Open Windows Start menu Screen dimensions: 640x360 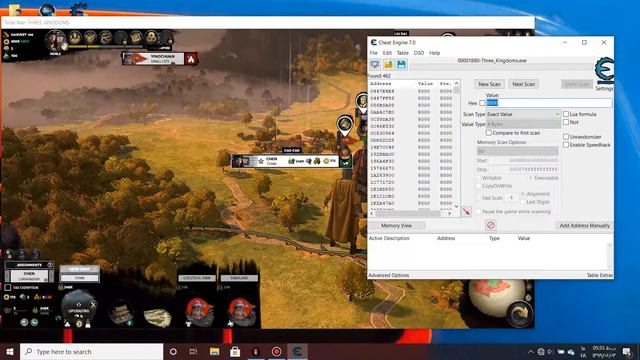(x=10, y=351)
